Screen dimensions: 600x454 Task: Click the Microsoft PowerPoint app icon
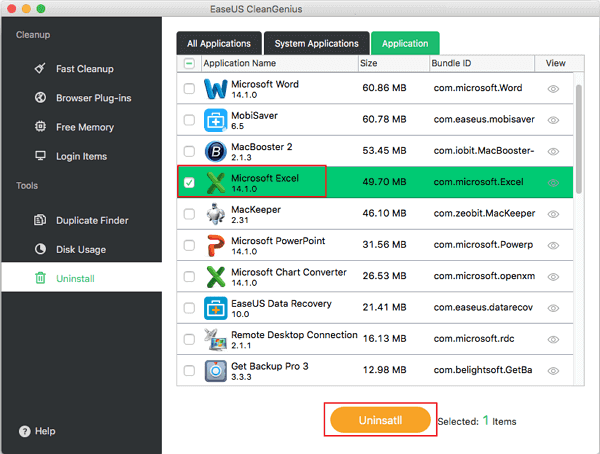tap(216, 245)
